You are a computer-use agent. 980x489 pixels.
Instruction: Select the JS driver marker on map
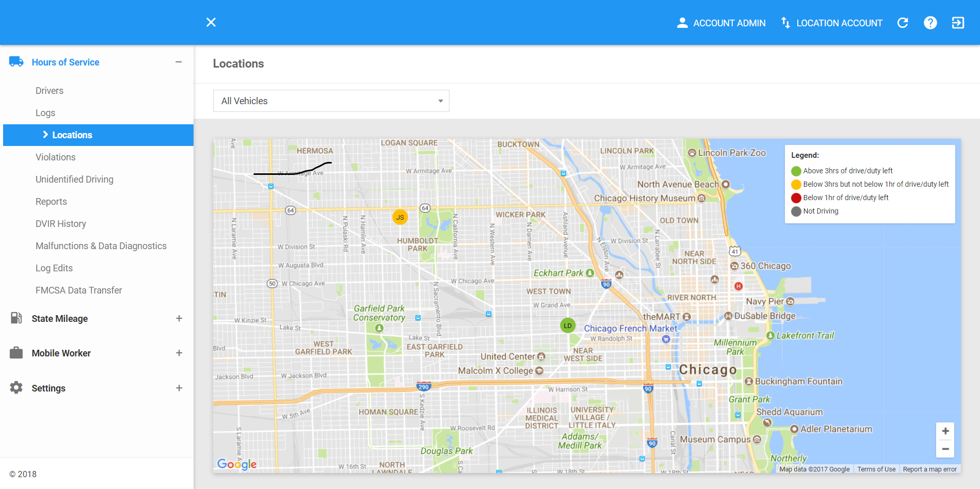[400, 217]
